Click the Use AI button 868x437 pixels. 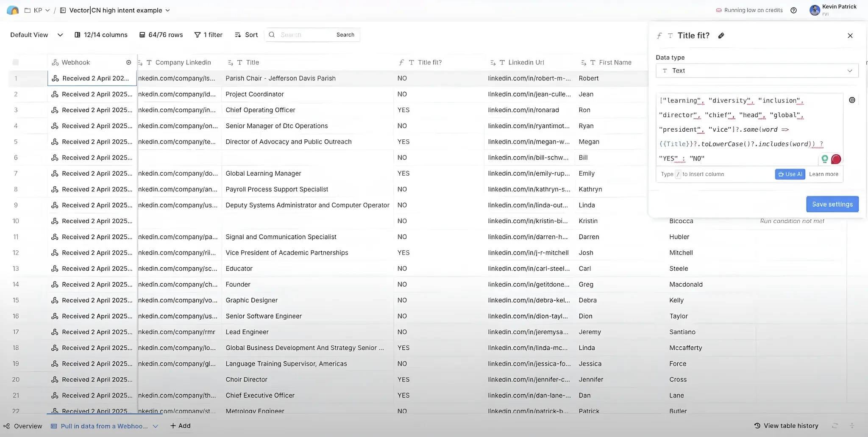[x=790, y=174]
